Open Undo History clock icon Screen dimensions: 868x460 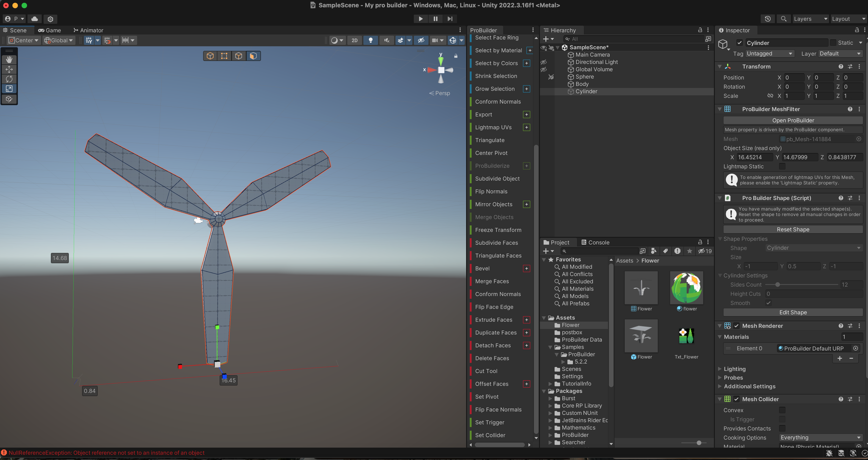[x=768, y=19]
